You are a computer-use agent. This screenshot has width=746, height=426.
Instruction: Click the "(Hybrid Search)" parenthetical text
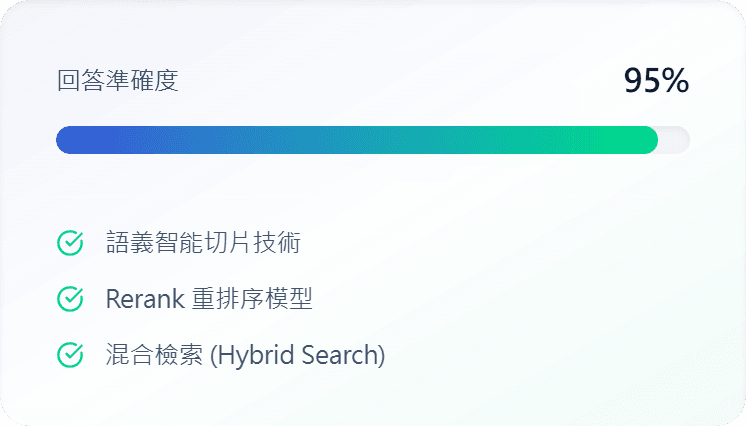click(x=297, y=355)
